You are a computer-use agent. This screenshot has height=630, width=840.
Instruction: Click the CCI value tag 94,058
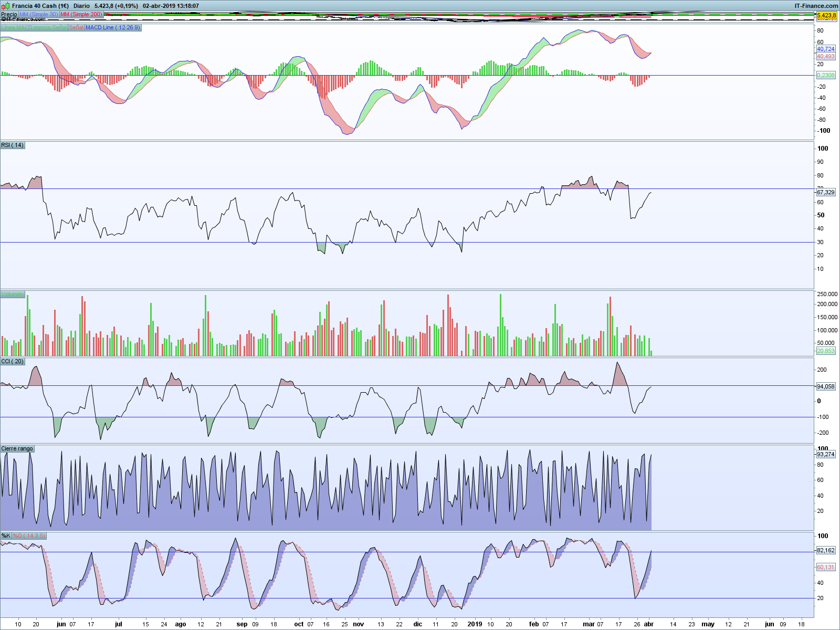pos(826,386)
